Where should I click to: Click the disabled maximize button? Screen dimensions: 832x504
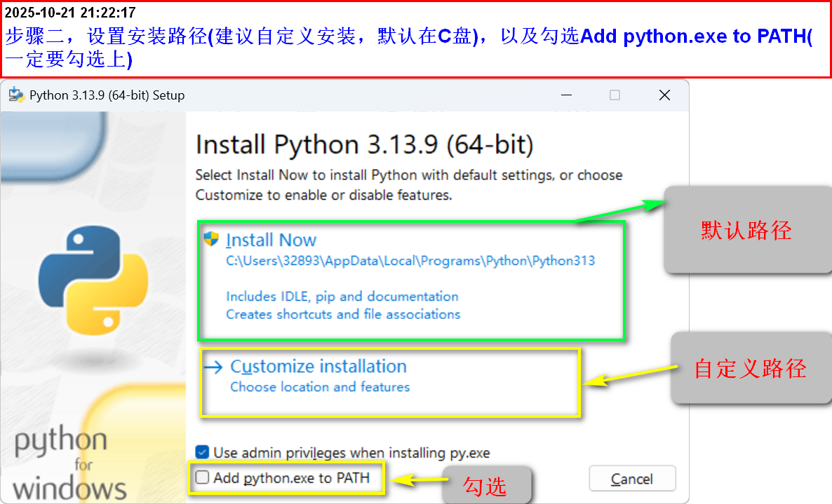615,95
